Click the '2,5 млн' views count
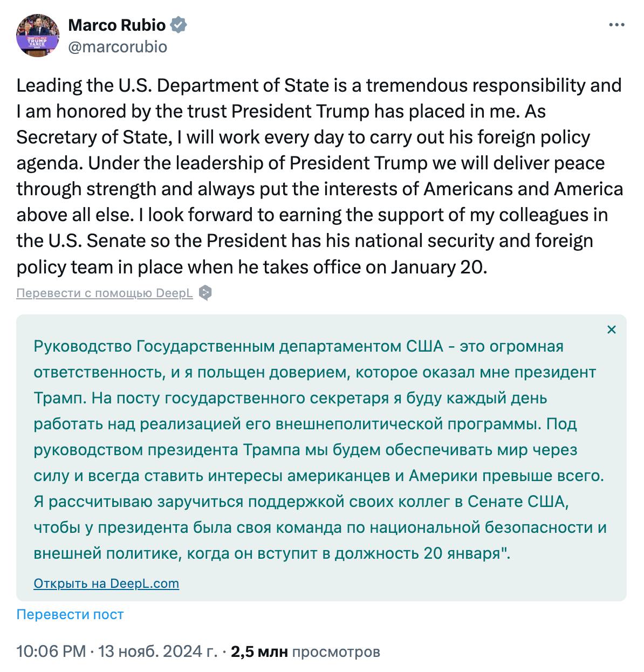Image resolution: width=644 pixels, height=672 pixels. [259, 652]
